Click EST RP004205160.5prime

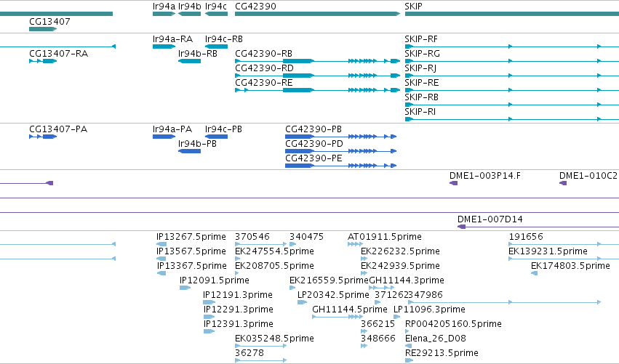pyautogui.click(x=453, y=325)
